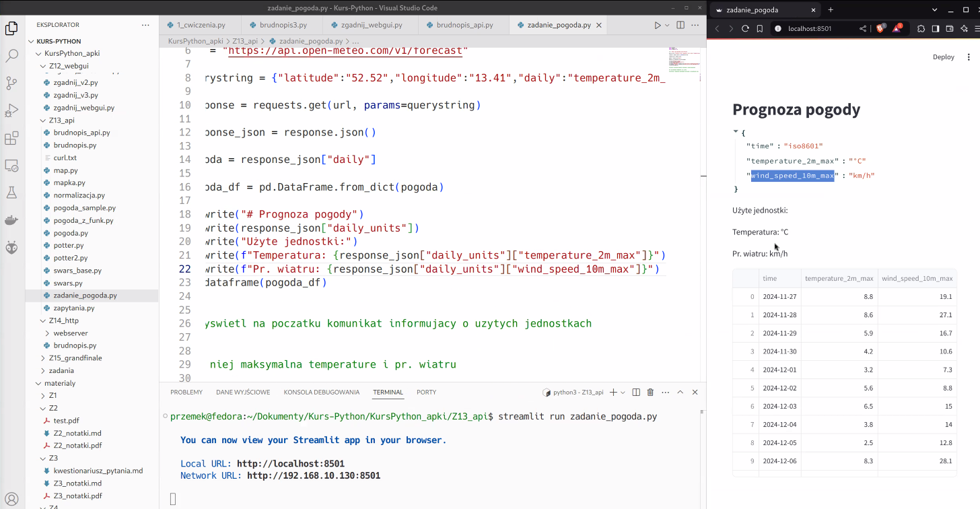The image size is (980, 509).
Task: View site information for localhost:8501
Action: pos(777,28)
